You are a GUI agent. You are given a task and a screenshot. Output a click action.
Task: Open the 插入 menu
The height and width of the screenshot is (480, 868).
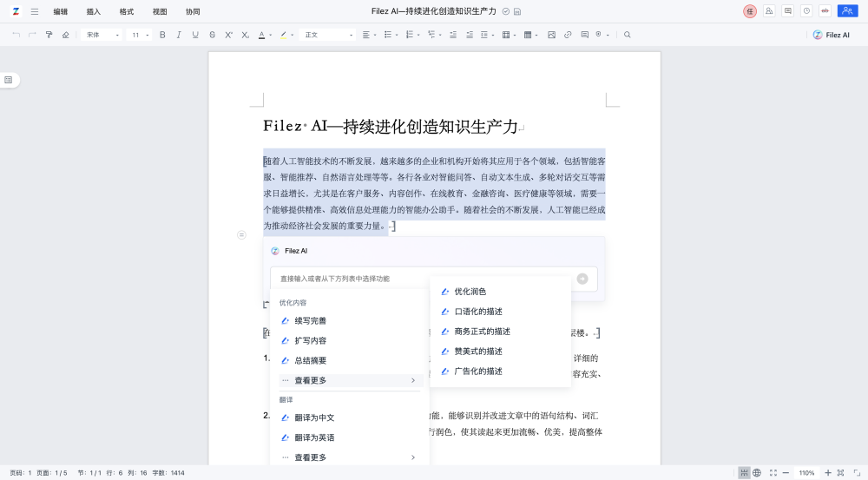(94, 11)
